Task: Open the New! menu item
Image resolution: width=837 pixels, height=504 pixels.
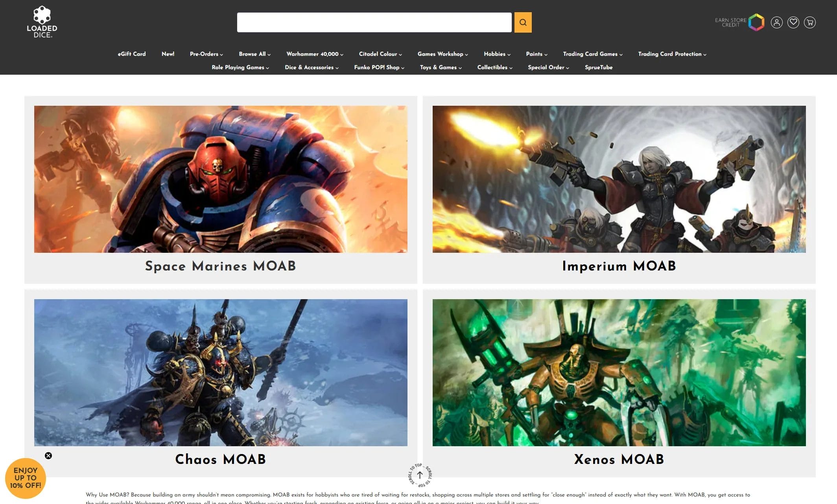Action: pos(168,54)
